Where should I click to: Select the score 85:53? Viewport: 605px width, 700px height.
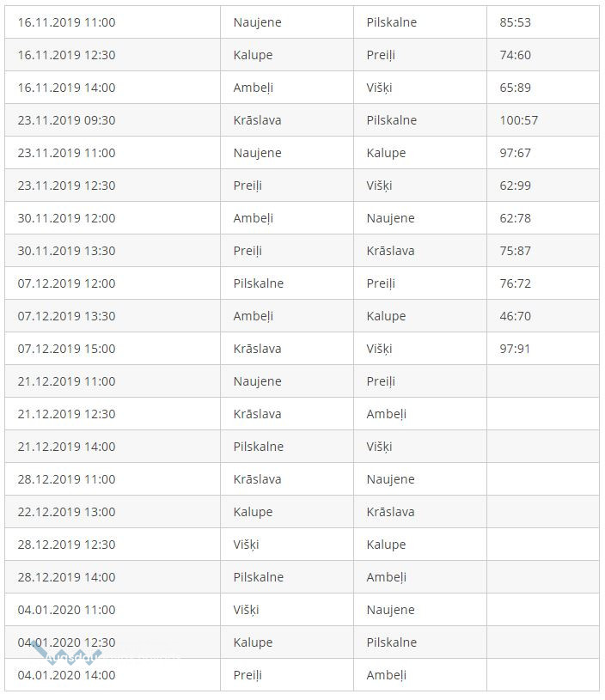[x=516, y=22]
